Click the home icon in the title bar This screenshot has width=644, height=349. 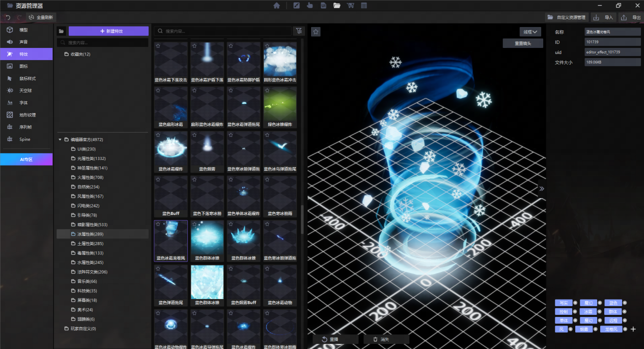tap(276, 6)
